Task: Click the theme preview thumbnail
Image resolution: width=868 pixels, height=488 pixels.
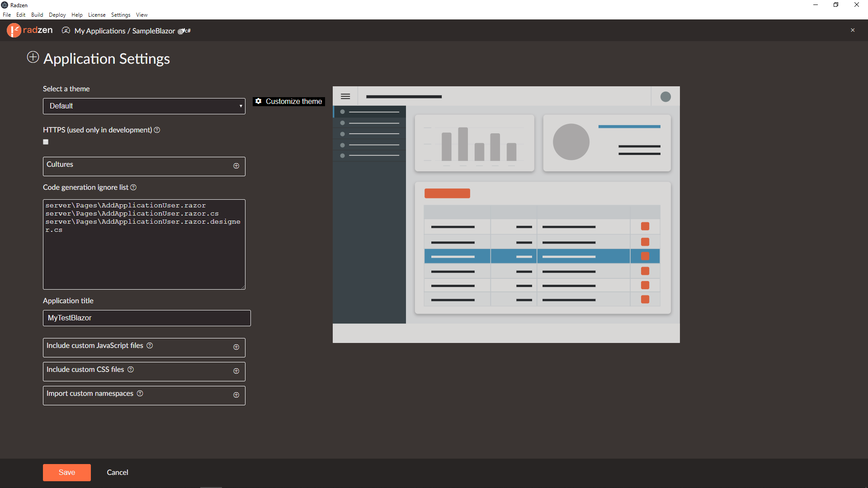Action: [506, 215]
